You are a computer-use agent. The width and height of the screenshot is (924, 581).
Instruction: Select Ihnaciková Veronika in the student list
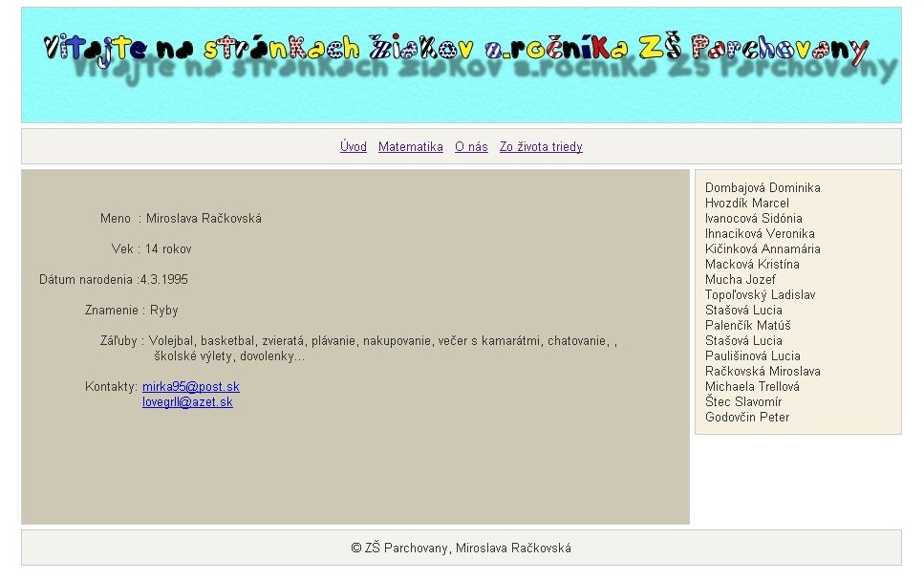[x=760, y=234]
